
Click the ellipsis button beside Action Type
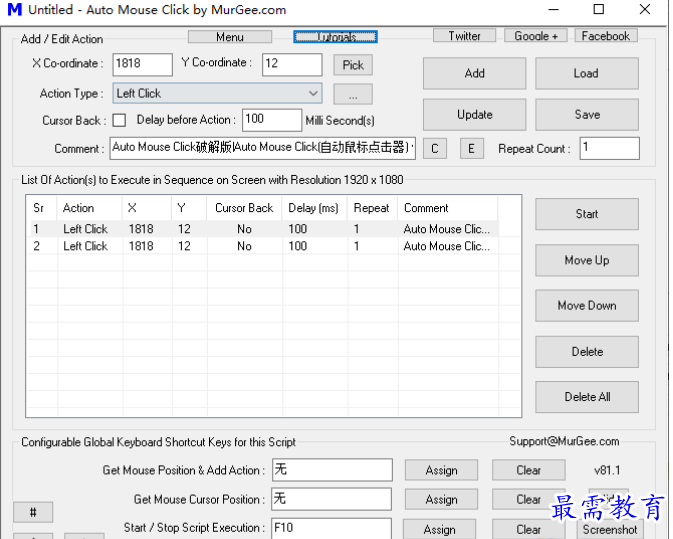[x=353, y=94]
